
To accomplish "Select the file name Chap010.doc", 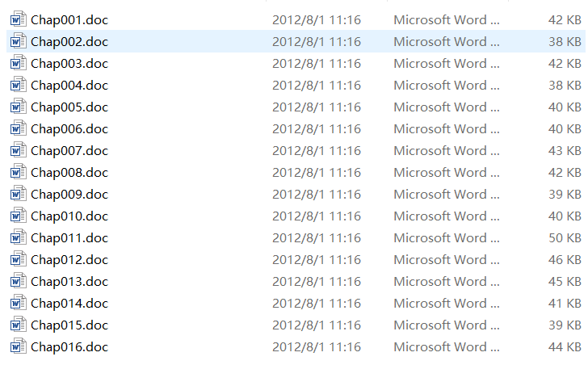I will coord(69,216).
